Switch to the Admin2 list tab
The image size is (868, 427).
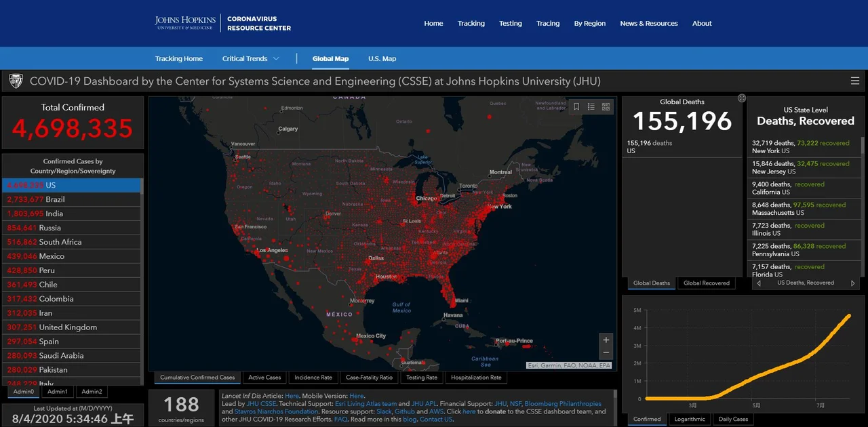click(x=92, y=391)
